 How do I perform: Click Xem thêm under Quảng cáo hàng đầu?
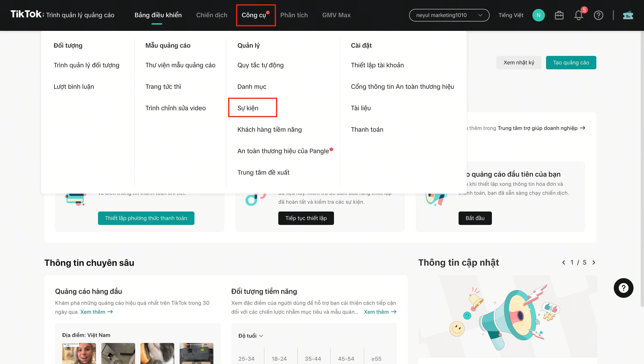click(97, 312)
